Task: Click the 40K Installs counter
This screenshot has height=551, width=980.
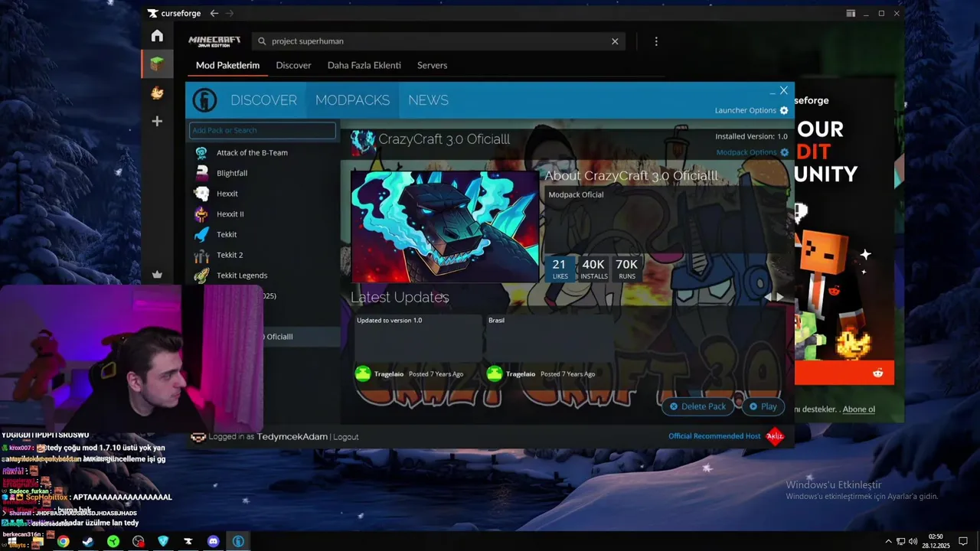Action: click(593, 269)
